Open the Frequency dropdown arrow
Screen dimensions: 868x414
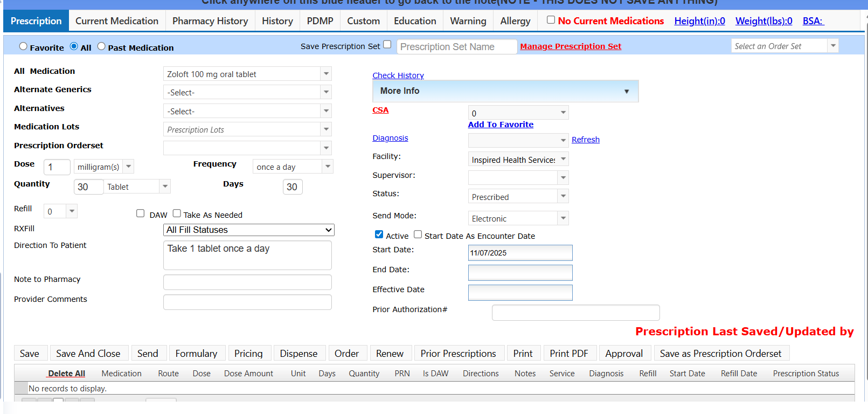(327, 167)
